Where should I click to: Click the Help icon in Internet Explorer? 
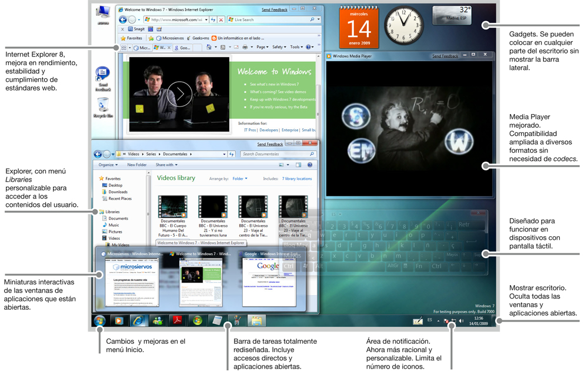point(308,47)
